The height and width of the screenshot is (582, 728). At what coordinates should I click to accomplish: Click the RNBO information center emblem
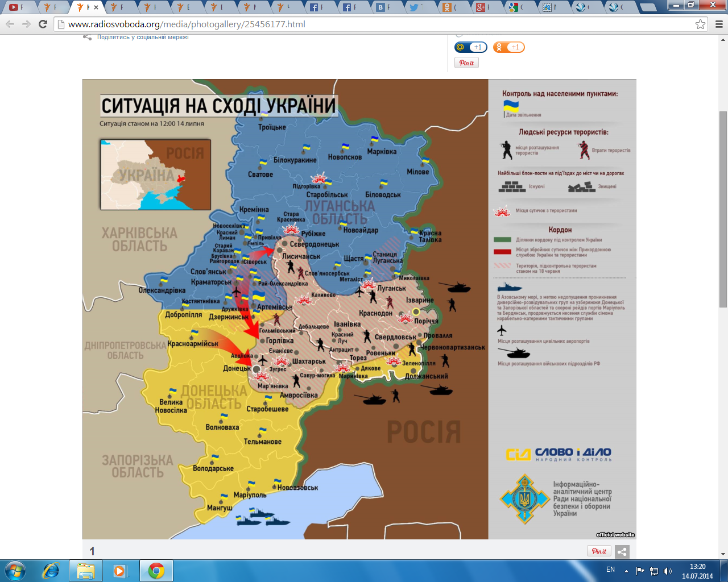click(525, 500)
